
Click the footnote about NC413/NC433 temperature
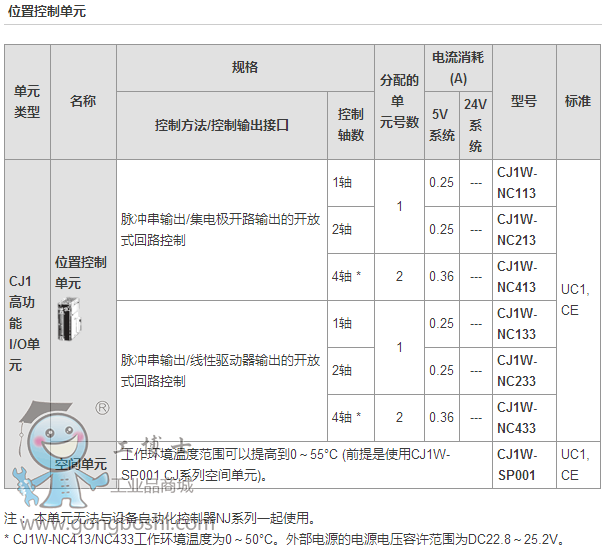(285, 539)
